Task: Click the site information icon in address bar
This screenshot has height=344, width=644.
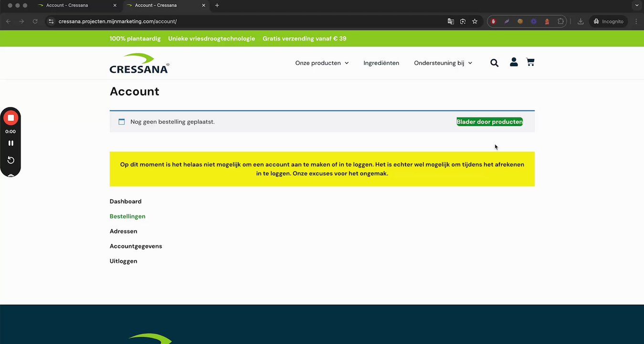Action: (x=52, y=21)
